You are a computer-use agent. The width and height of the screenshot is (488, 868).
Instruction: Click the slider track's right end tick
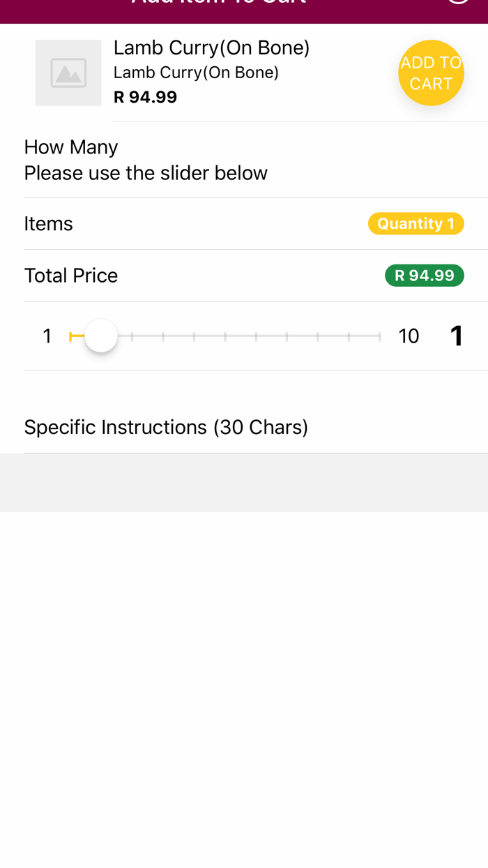380,337
